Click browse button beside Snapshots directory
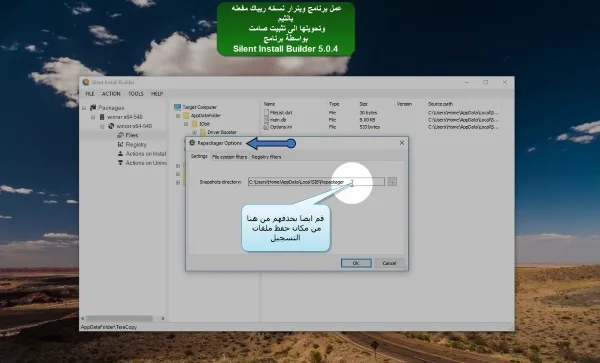The width and height of the screenshot is (600, 363). pyautogui.click(x=392, y=182)
